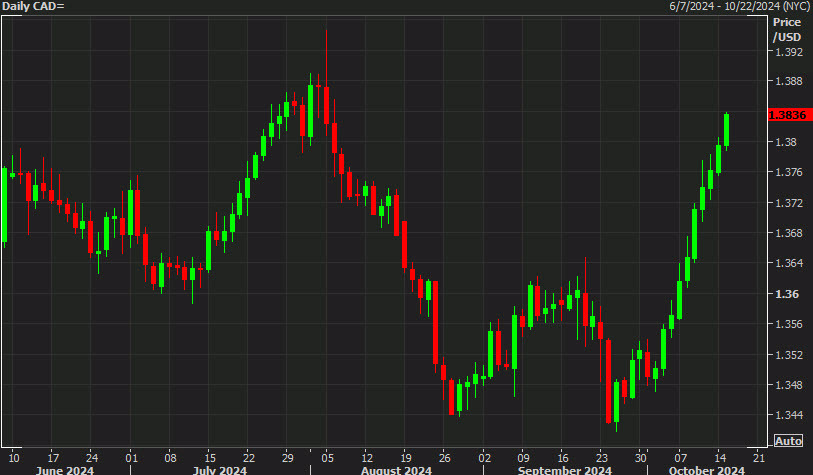Click the bold 1.36 price axis label
The width and height of the screenshot is (813, 475).
pyautogui.click(x=787, y=294)
